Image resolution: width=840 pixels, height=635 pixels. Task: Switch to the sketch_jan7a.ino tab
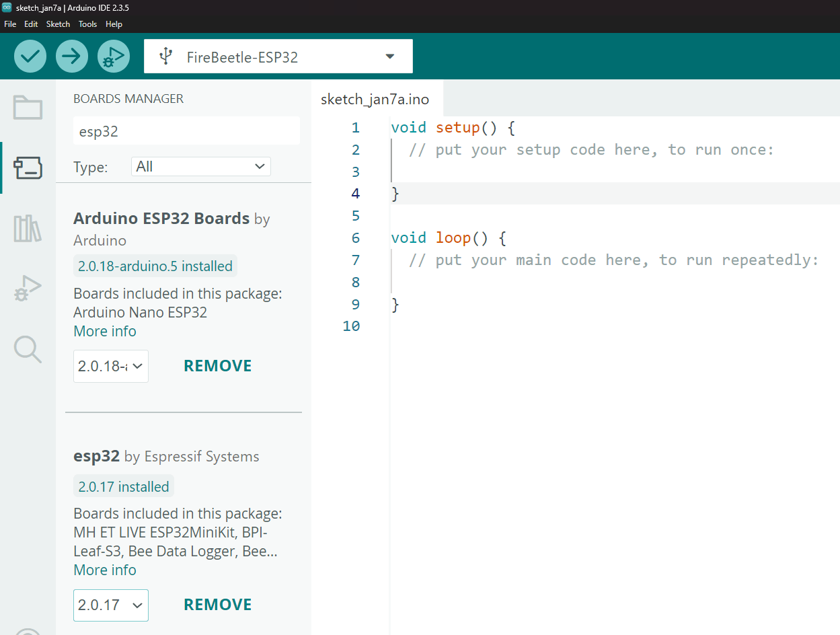coord(375,100)
